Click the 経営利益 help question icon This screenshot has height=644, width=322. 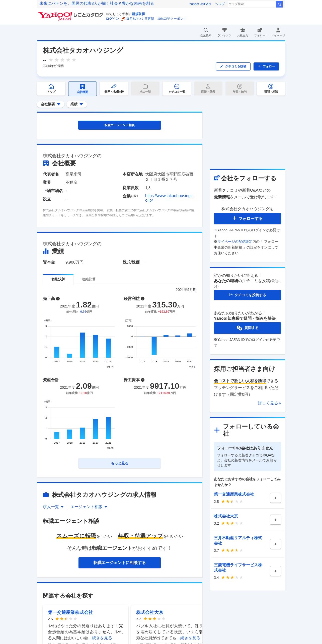tap(143, 299)
